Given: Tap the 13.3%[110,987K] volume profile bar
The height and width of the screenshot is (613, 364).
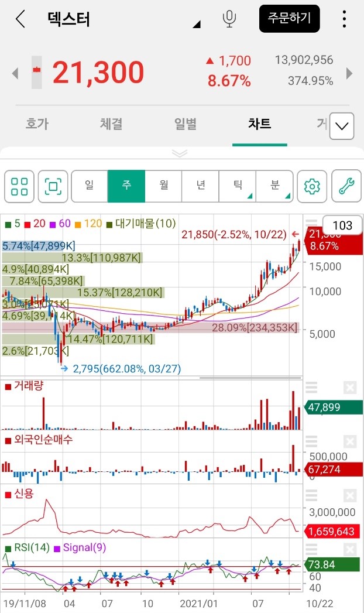Looking at the screenshot, I should (x=72, y=257).
